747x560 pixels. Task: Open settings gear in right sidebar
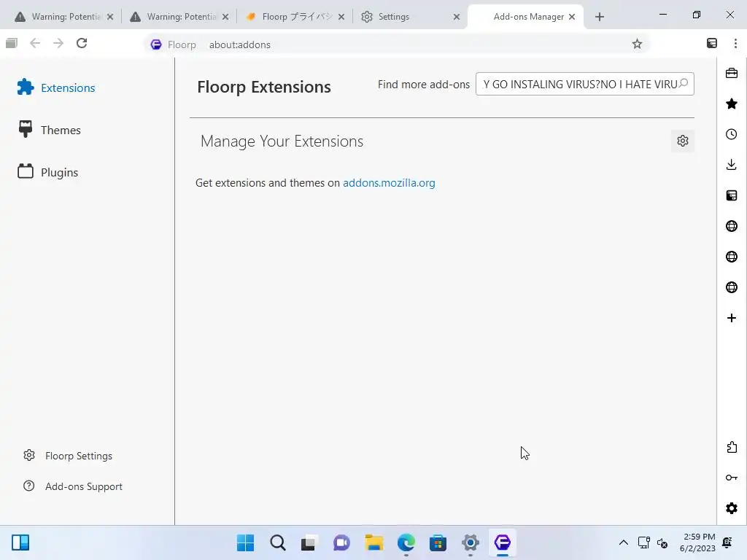coord(732,508)
